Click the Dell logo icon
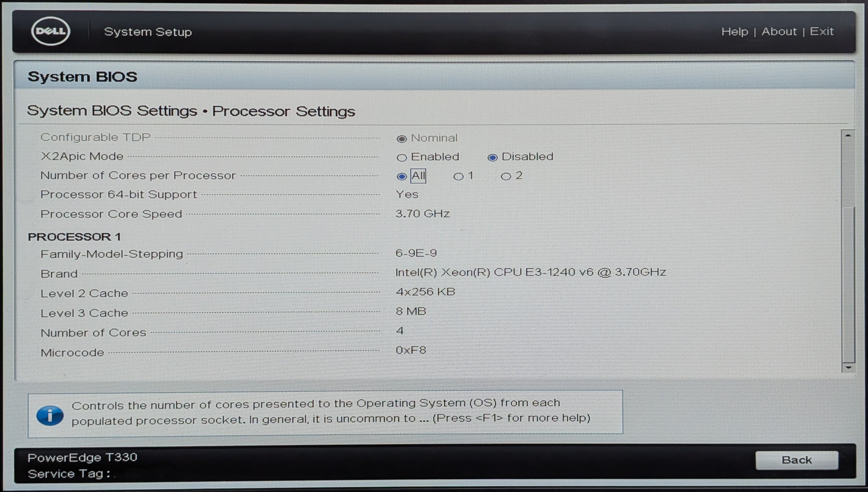The width and height of the screenshot is (868, 492). coord(51,31)
